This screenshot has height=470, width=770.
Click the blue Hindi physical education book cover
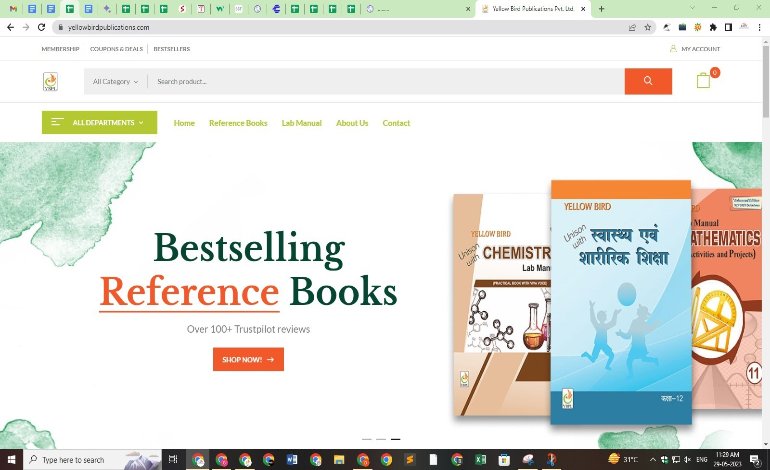(621, 302)
